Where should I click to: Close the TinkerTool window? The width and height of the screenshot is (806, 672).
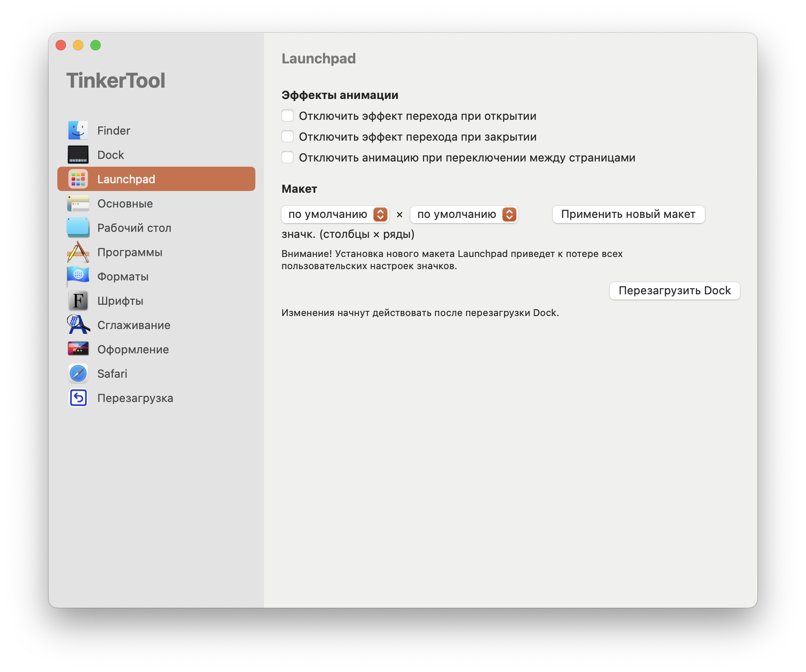[x=61, y=45]
